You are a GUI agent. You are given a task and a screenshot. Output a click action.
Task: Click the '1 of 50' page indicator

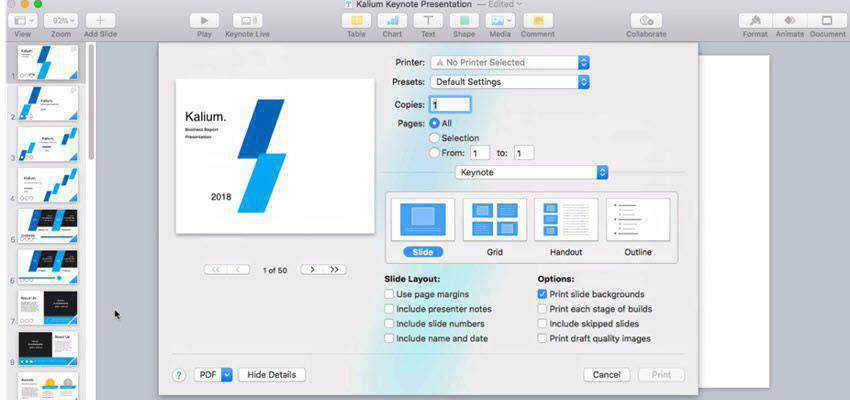pos(275,270)
